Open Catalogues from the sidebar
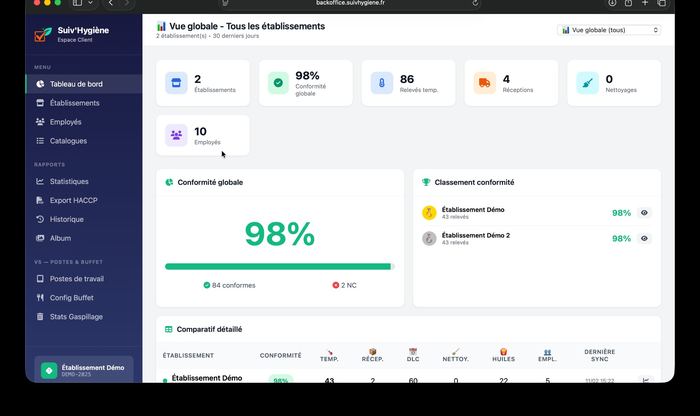This screenshot has width=700, height=416. (x=83, y=141)
